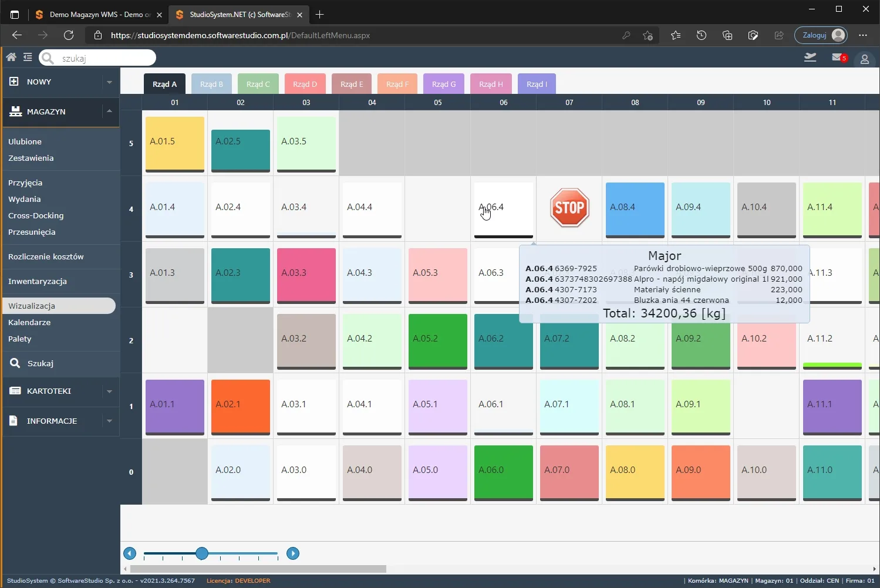Open a new browser tab
Screen dimensions: 880x588
319,15
